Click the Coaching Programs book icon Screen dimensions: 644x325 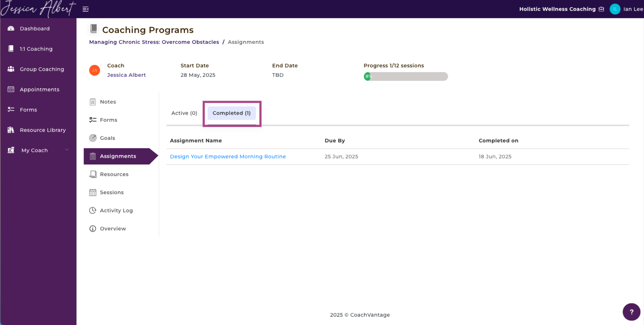94,29
